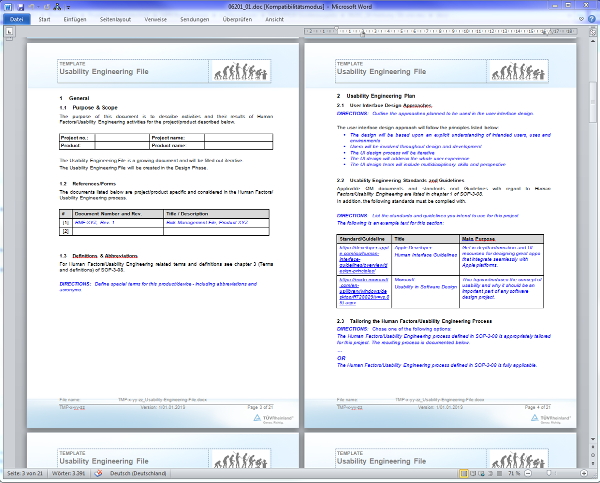This screenshot has width=600, height=483.
Task: Click the Save icon in quick access toolbar
Action: point(20,6)
